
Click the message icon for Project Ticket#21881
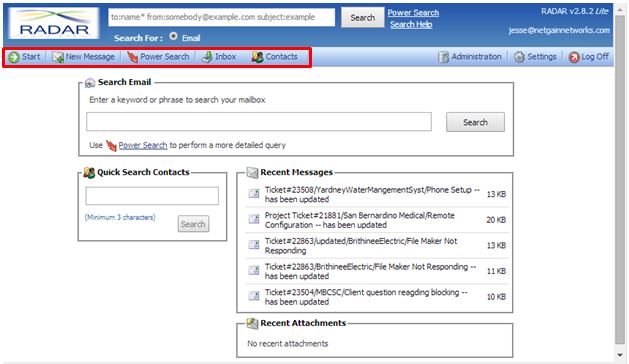254,219
